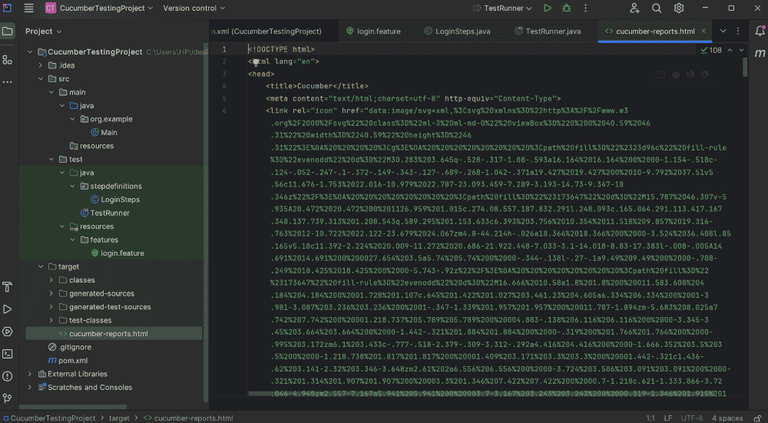This screenshot has height=423, width=768.
Task: Expand the test-classes folder arrow
Action: [51, 320]
